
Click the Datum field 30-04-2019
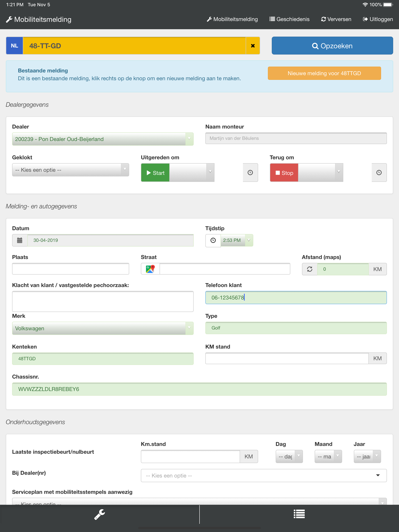110,240
